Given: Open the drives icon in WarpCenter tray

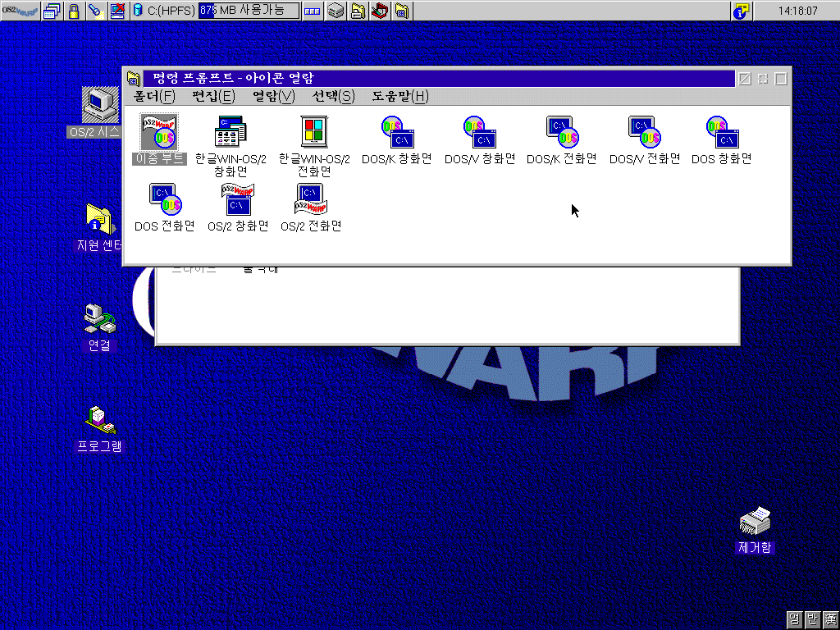Looking at the screenshot, I should (336, 11).
